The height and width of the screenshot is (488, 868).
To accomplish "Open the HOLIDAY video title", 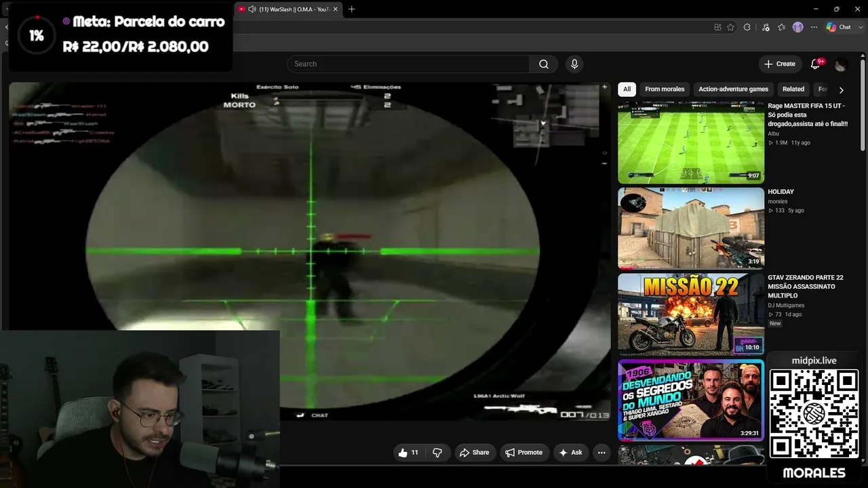I will point(781,192).
